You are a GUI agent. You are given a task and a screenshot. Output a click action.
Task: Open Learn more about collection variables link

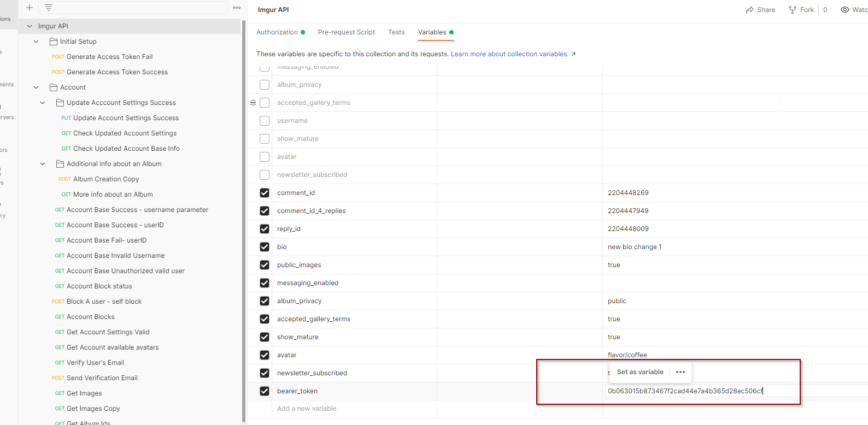coord(513,54)
